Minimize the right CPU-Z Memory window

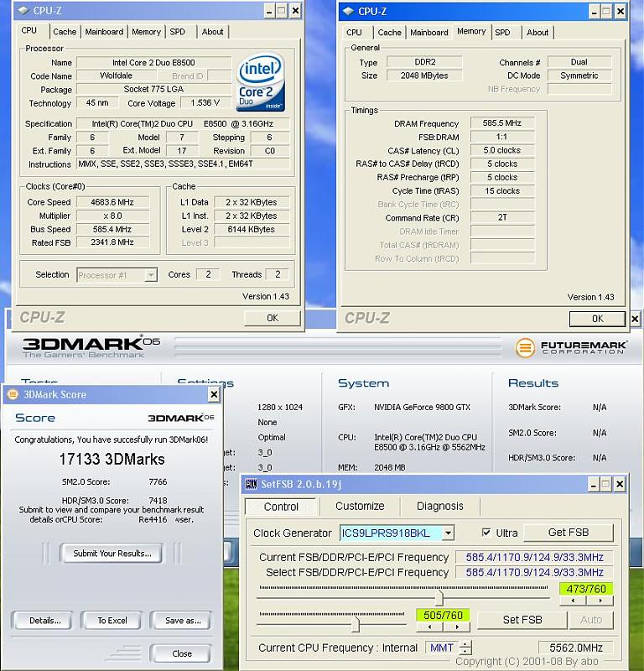594,12
